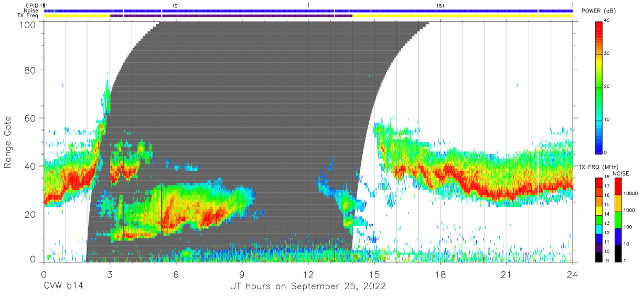
Task: Click the 80 tick on the Range Gate axis
Action: click(31, 70)
